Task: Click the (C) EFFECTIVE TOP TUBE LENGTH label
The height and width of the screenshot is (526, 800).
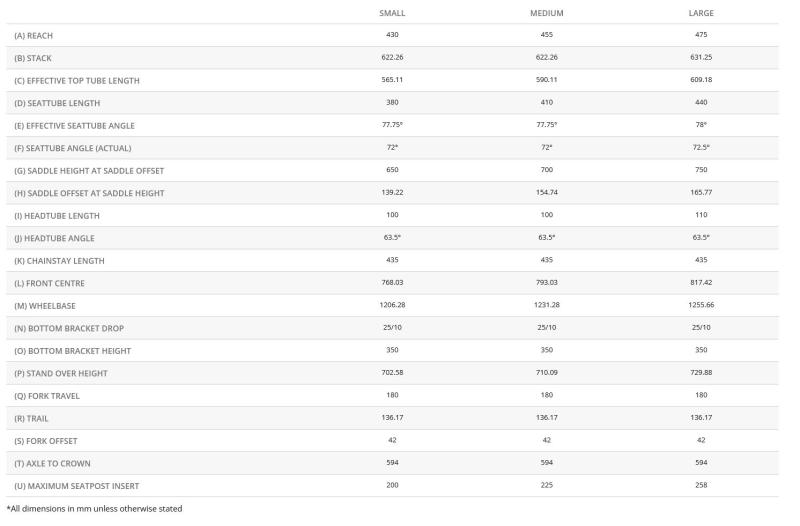Action: (x=77, y=81)
